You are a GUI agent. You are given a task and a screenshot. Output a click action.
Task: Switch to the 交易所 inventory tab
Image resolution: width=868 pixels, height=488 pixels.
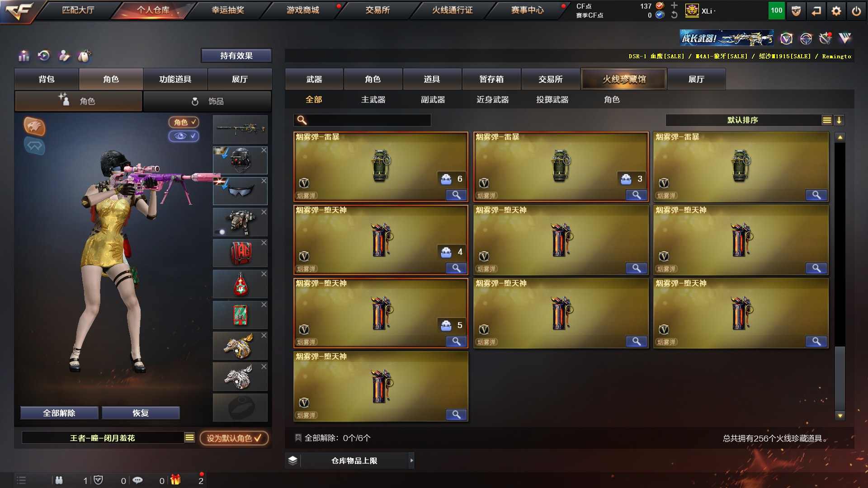tap(550, 79)
